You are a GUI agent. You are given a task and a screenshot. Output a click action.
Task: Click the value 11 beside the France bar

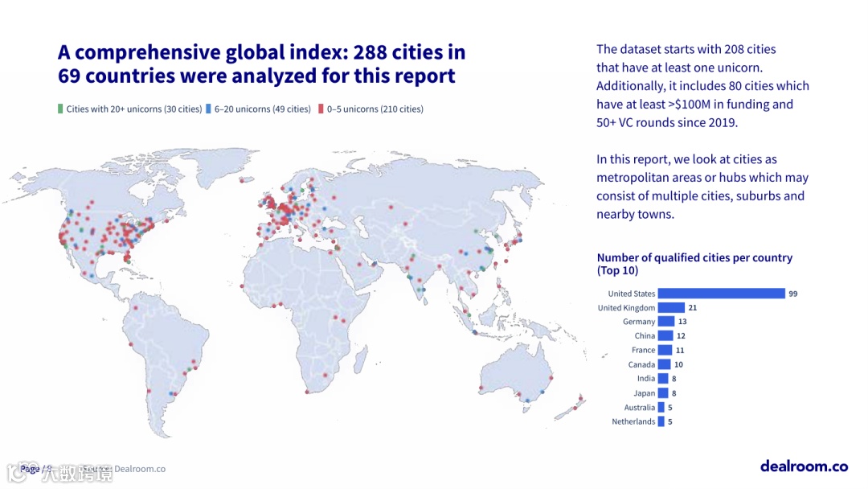[680, 351]
